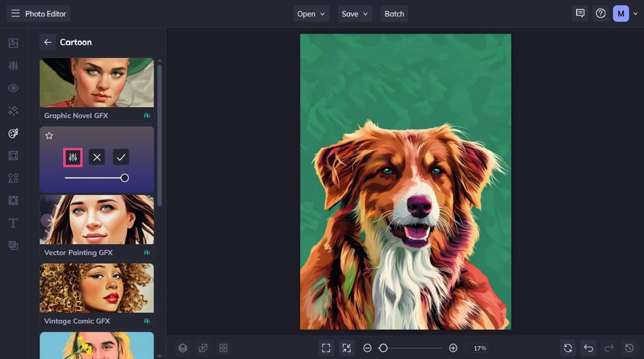Click the effects panel scrollbar
The width and height of the screenshot is (644, 359).
coord(160,136)
